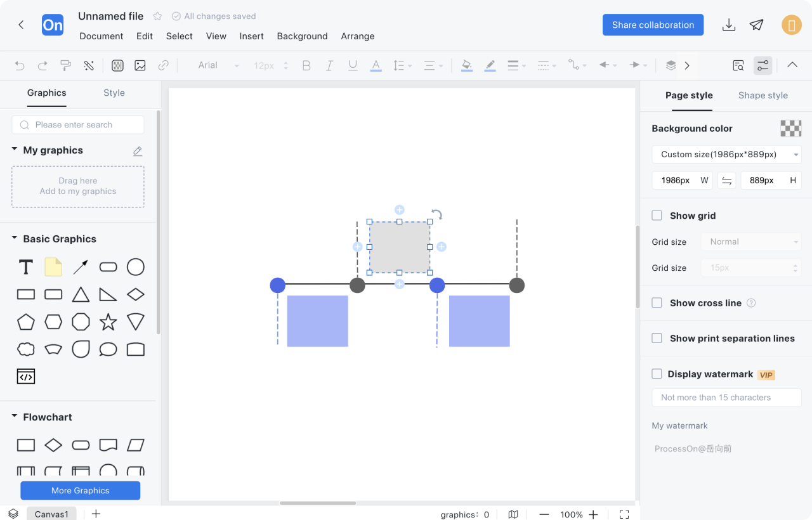This screenshot has width=812, height=520.
Task: Collapse the Basic Graphics section
Action: tap(15, 238)
